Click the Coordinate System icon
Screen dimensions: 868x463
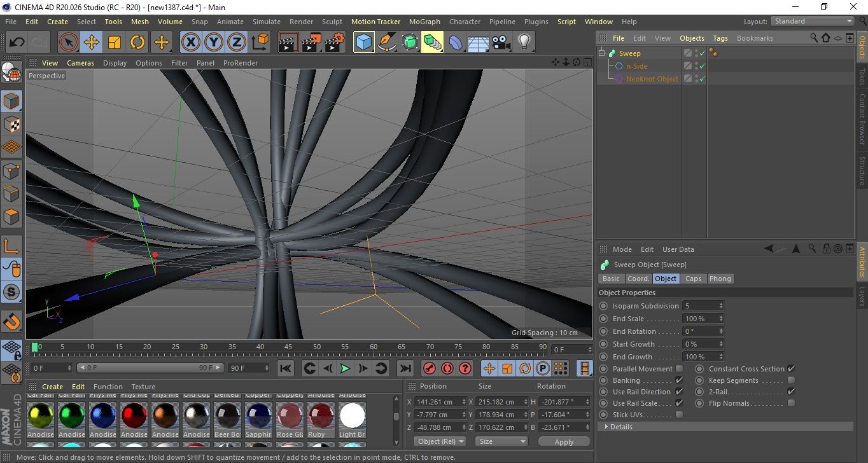(260, 43)
